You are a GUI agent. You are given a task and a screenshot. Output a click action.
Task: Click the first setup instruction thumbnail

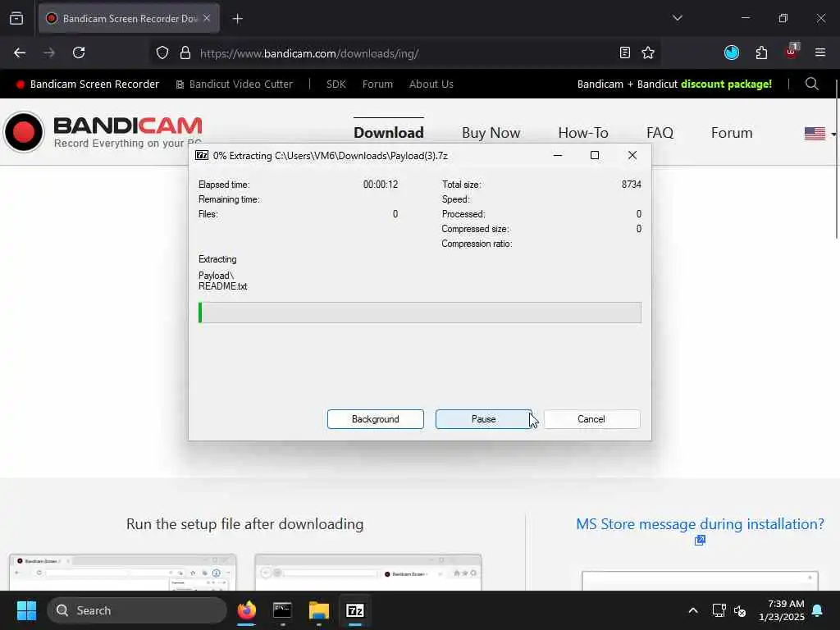[x=123, y=573]
